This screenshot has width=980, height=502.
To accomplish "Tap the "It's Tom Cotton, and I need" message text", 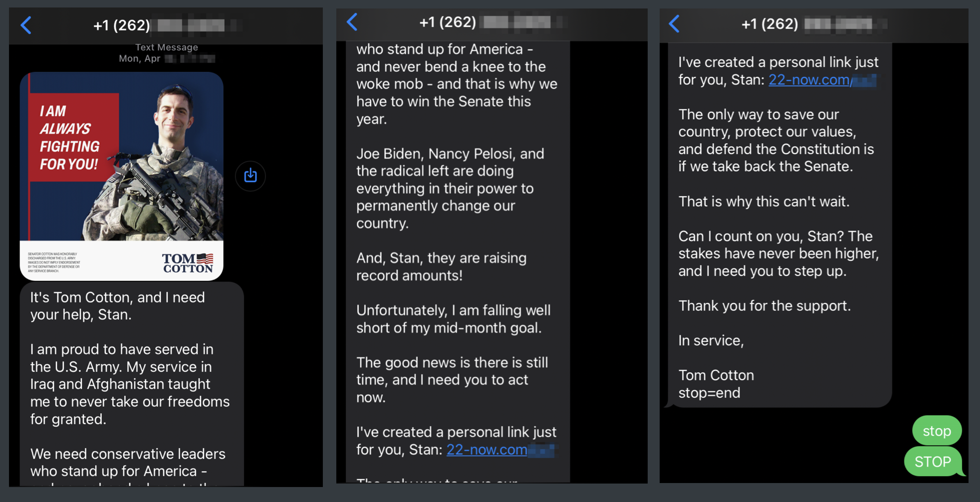I will point(118,297).
